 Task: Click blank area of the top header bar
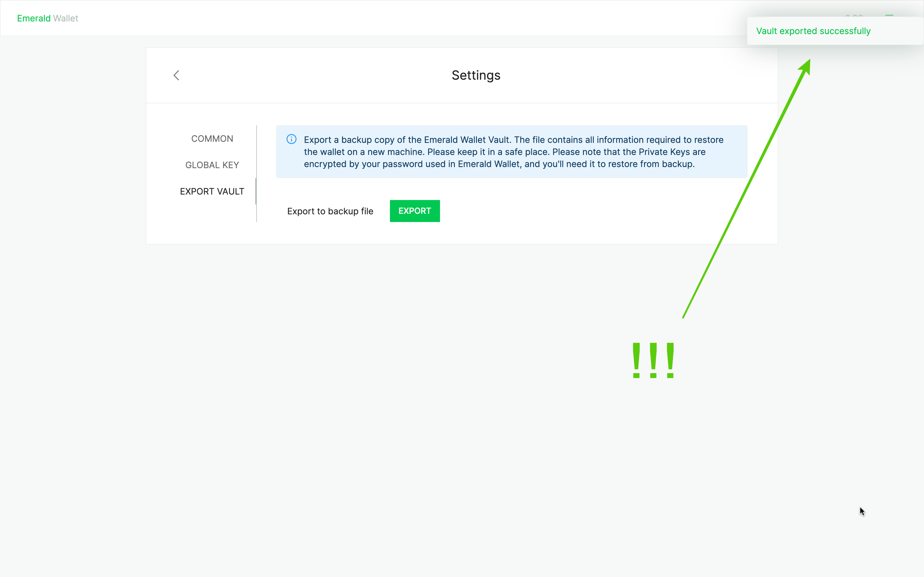tap(382, 18)
